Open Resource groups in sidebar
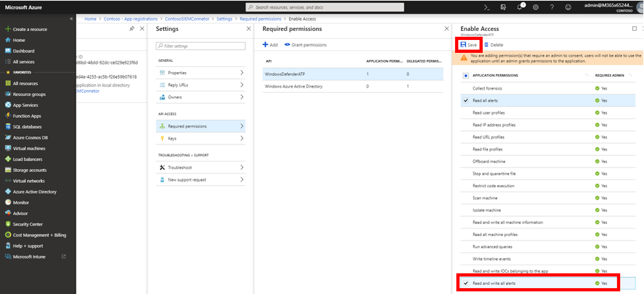The image size is (644, 294). (x=29, y=94)
